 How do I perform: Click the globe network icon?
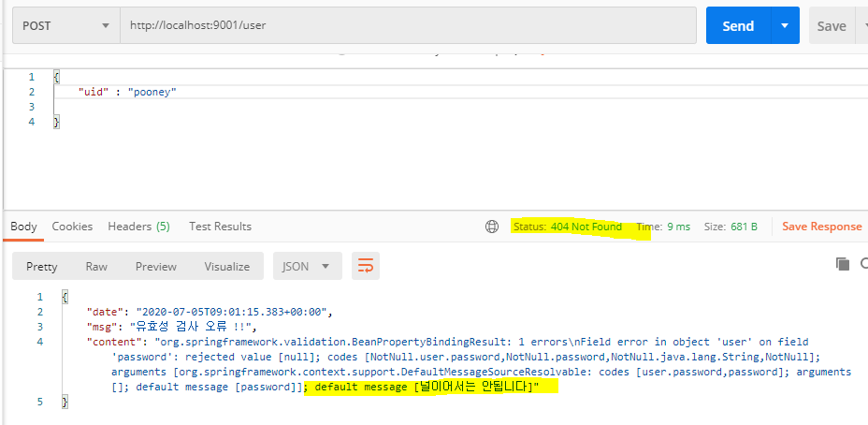[x=492, y=227]
